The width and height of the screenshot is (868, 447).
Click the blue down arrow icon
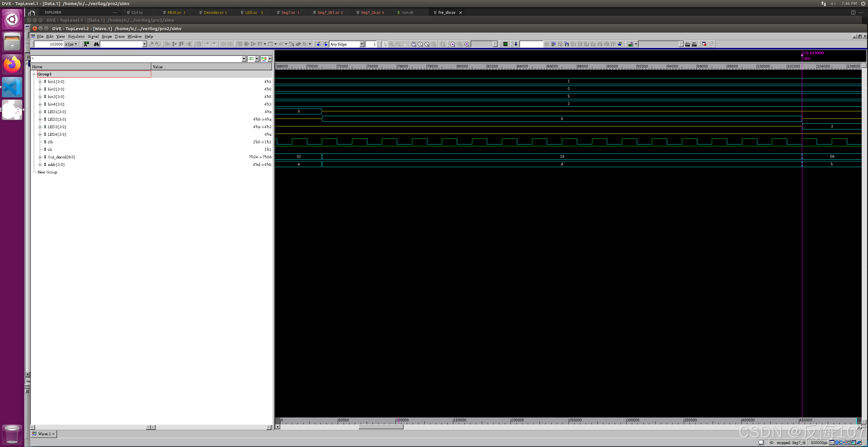515,44
